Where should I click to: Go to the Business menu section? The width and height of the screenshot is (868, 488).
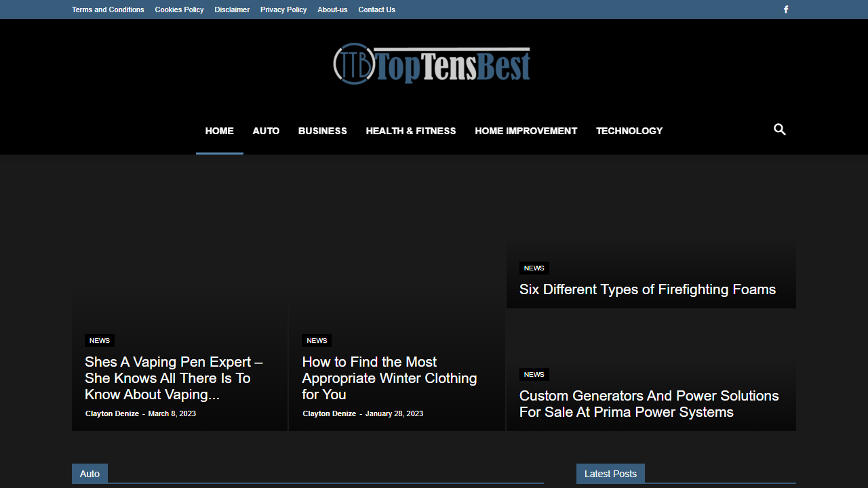tap(322, 131)
